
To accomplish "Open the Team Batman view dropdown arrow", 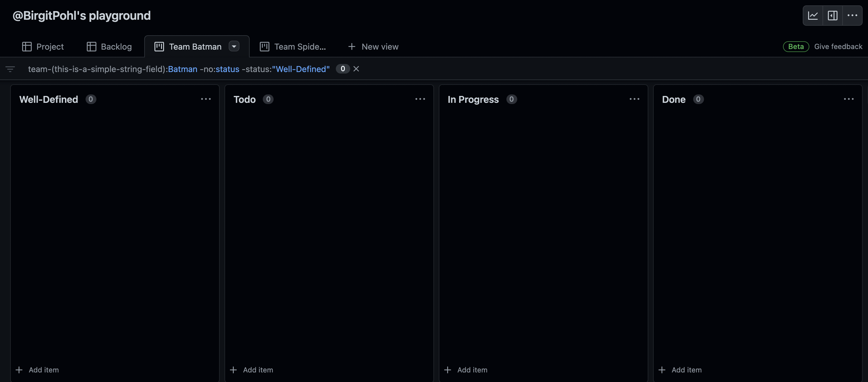I will coord(234,46).
